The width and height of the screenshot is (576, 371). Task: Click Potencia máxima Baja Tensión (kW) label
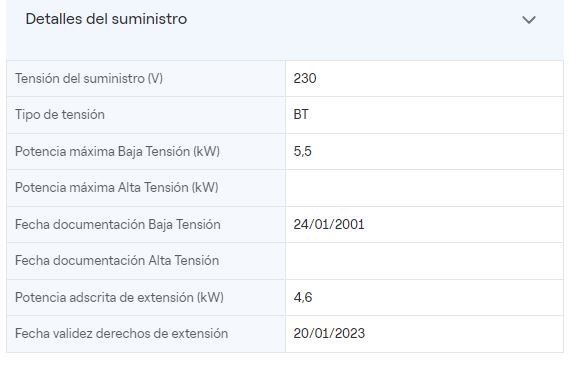pos(118,151)
